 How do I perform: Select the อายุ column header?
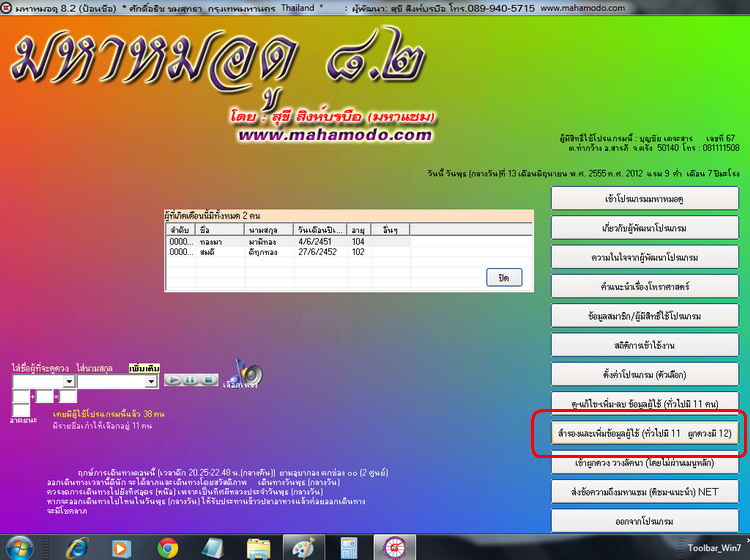tap(359, 230)
